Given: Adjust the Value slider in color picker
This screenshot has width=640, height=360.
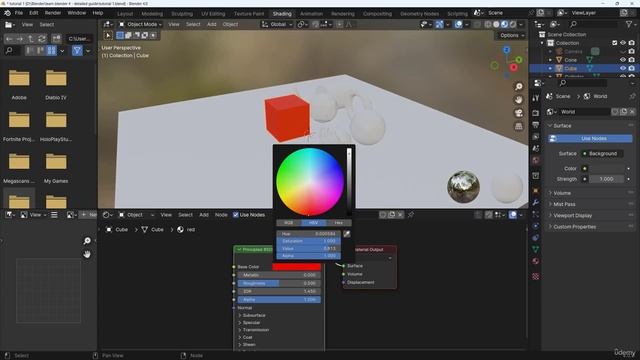Looking at the screenshot, I should [309, 249].
